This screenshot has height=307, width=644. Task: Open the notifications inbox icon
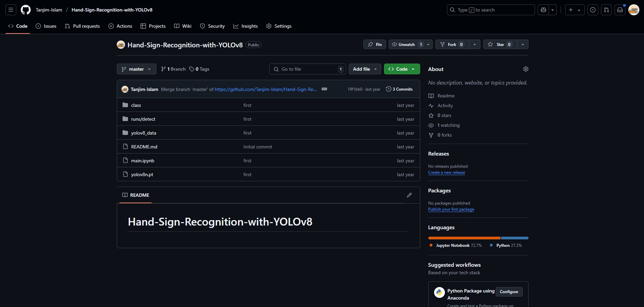(620, 10)
